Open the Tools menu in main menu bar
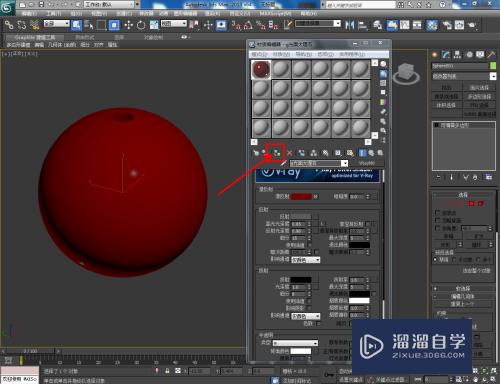This screenshot has width=500, height=384. pos(53,13)
